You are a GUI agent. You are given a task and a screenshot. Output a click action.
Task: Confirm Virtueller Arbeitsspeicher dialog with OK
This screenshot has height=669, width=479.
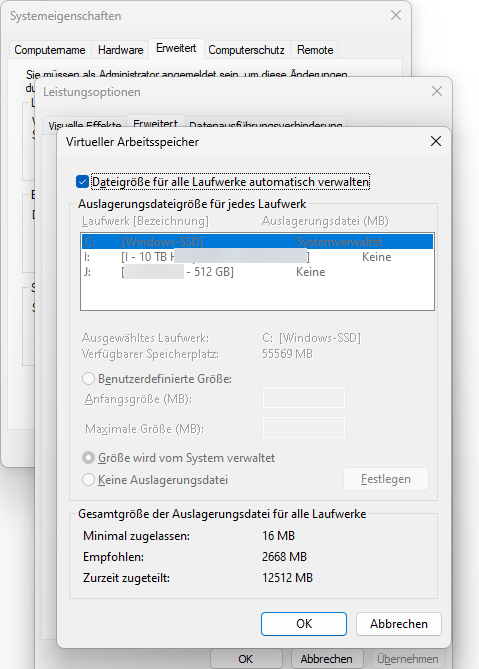pos(304,624)
